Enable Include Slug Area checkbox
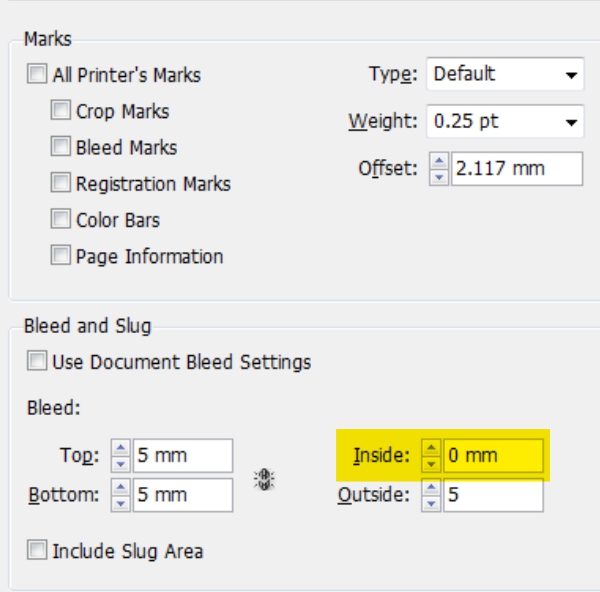Image resolution: width=600 pixels, height=592 pixels. pyautogui.click(x=37, y=550)
